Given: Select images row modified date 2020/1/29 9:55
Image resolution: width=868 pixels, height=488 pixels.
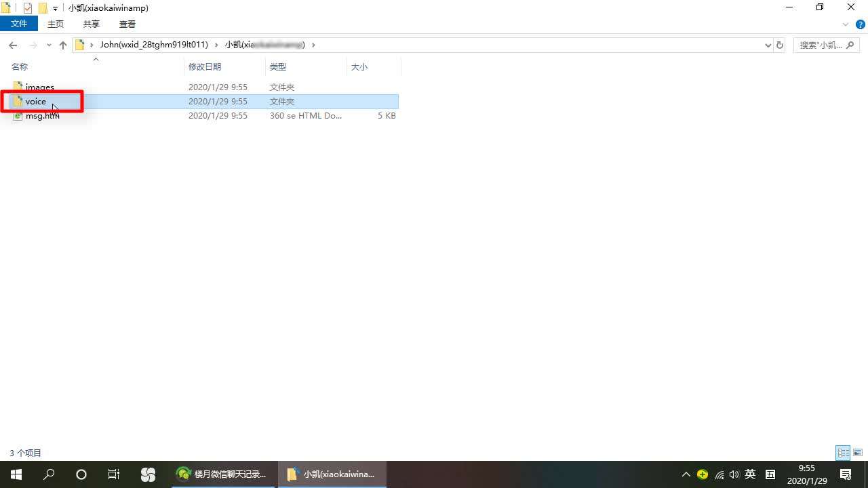Looking at the screenshot, I should [218, 87].
